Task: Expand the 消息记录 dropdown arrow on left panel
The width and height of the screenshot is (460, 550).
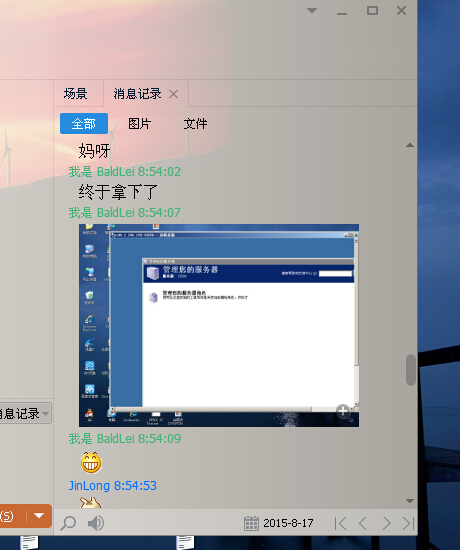Action: click(45, 414)
